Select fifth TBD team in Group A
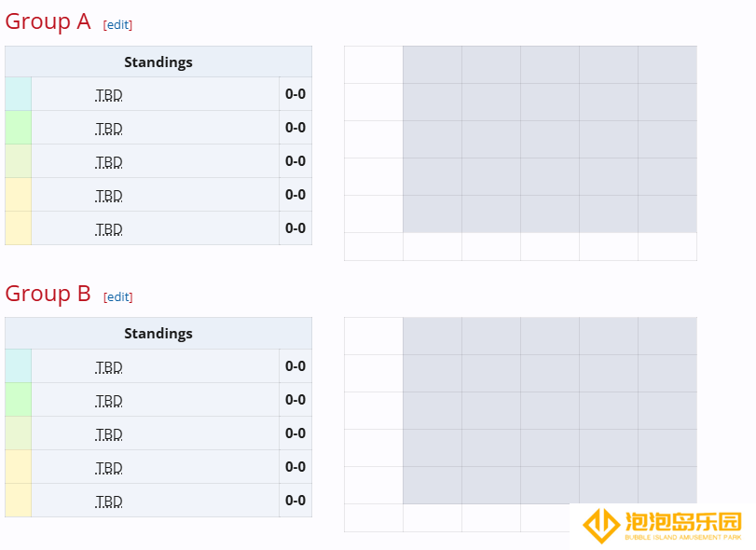This screenshot has width=756, height=550. click(x=108, y=229)
